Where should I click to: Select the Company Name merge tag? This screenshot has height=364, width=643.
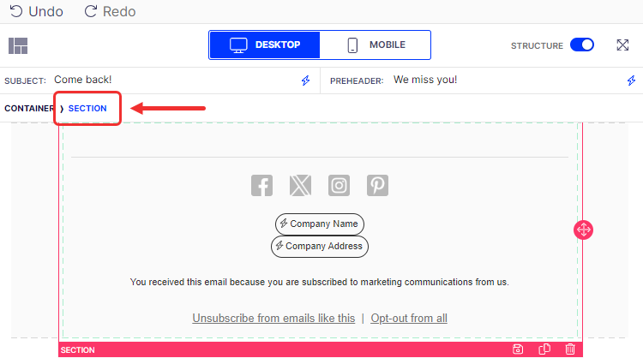pyautogui.click(x=319, y=224)
